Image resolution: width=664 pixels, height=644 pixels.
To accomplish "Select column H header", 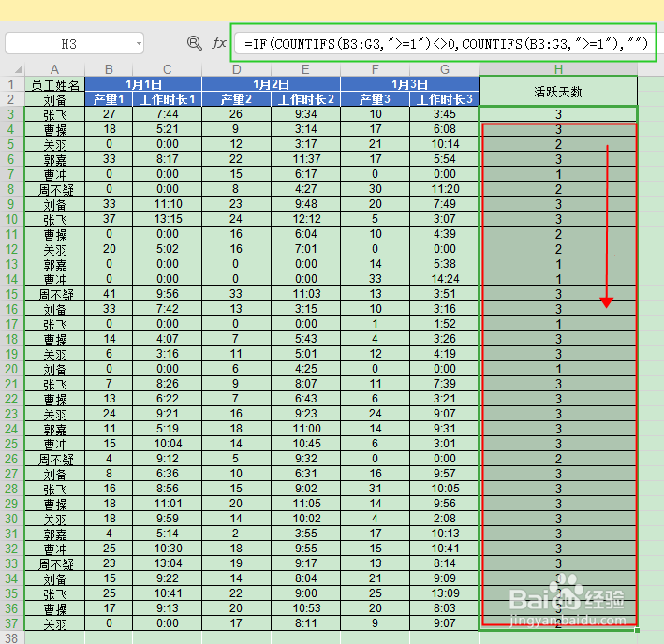I will pos(558,69).
